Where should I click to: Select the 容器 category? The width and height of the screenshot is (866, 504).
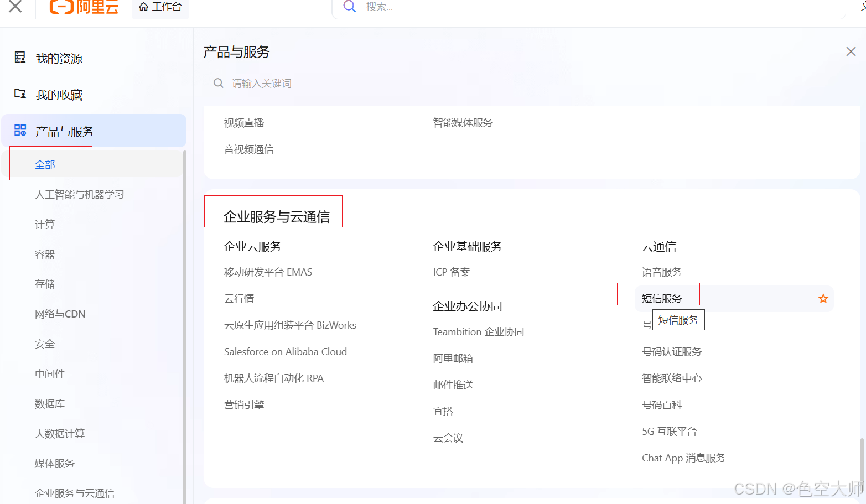coord(45,254)
